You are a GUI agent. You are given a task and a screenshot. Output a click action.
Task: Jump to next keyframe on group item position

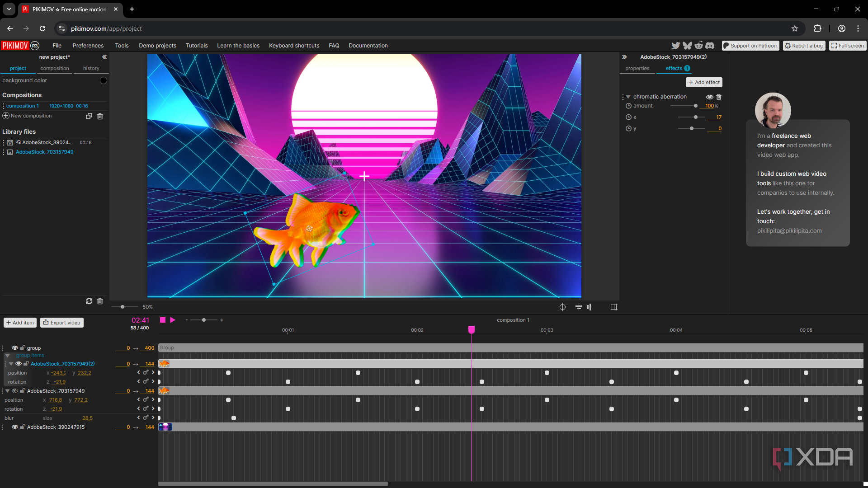(153, 373)
